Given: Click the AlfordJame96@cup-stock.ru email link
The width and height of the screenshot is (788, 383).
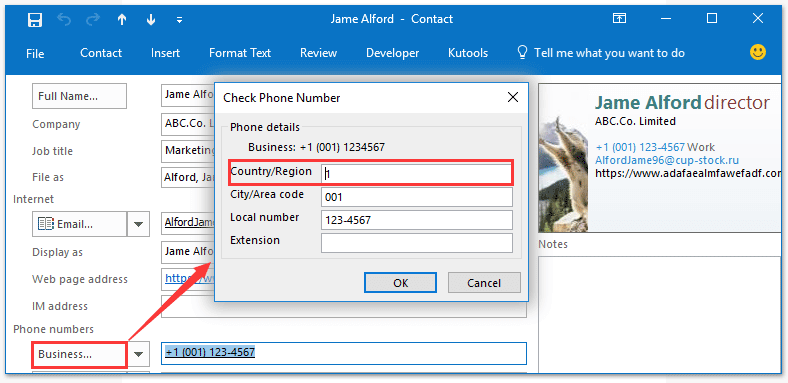Looking at the screenshot, I should (x=667, y=160).
